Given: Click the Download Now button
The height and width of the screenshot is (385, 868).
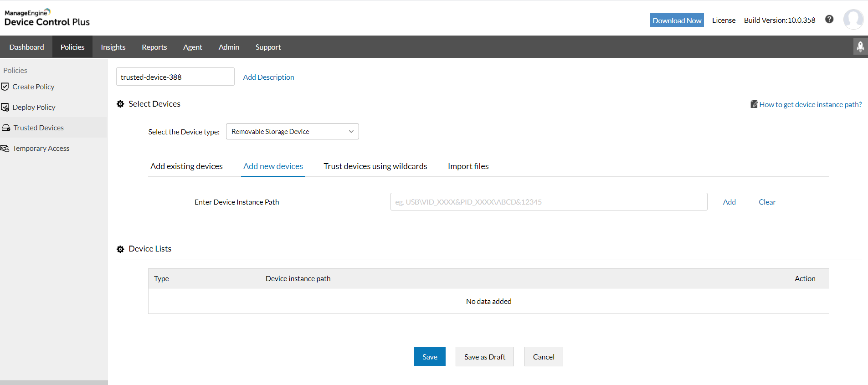Looking at the screenshot, I should [677, 21].
